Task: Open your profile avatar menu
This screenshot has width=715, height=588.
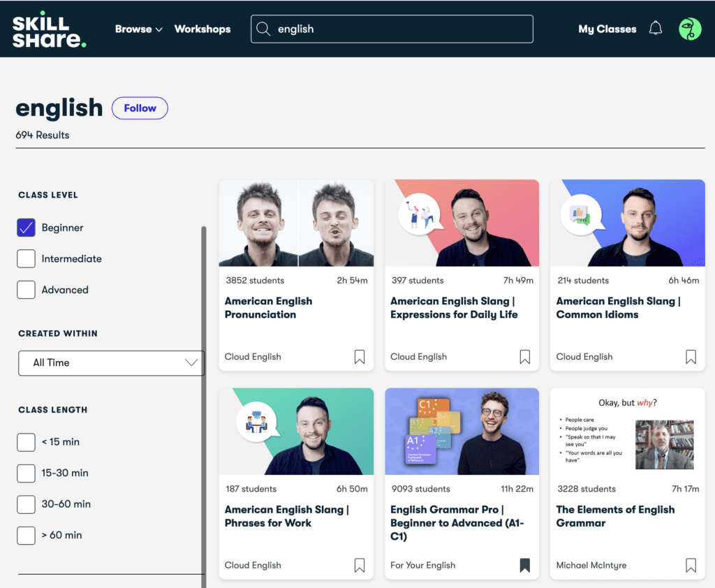Action: click(689, 29)
